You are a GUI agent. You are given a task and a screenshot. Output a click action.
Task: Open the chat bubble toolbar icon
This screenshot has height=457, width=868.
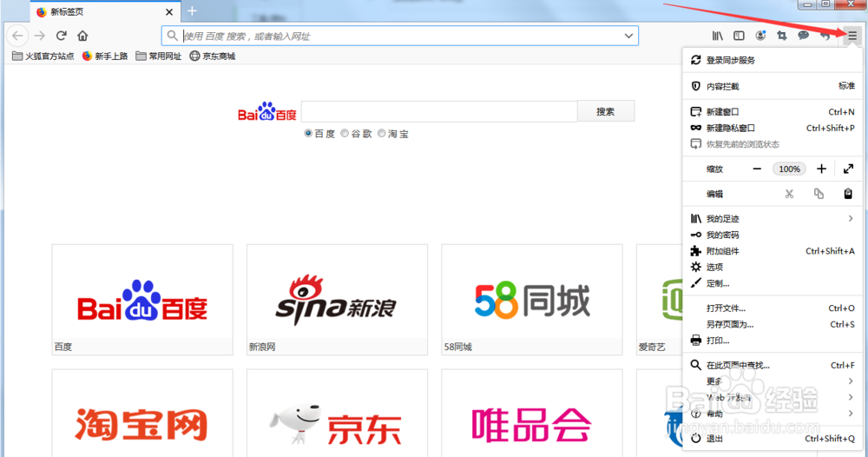[803, 36]
